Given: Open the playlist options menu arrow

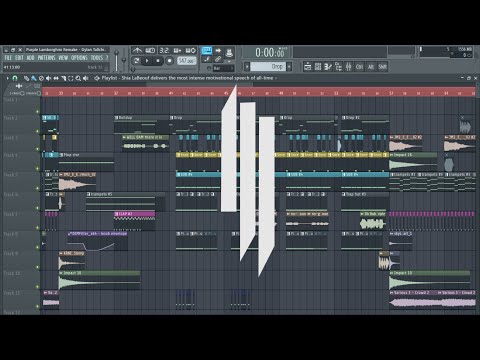Looking at the screenshot, I should click(7, 78).
